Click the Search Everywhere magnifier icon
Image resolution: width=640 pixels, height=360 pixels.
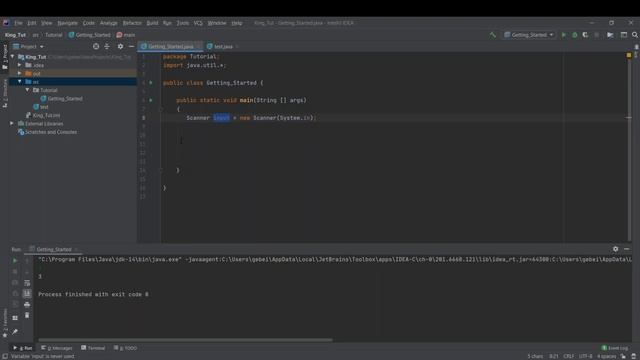(x=635, y=35)
